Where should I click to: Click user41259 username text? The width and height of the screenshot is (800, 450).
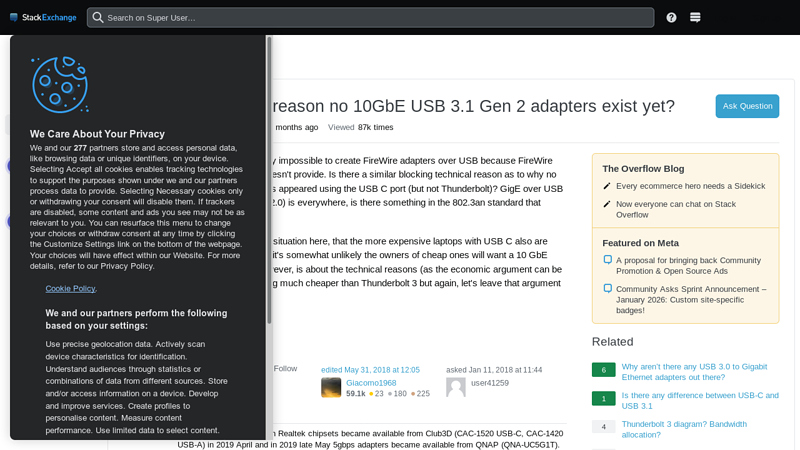pos(490,383)
